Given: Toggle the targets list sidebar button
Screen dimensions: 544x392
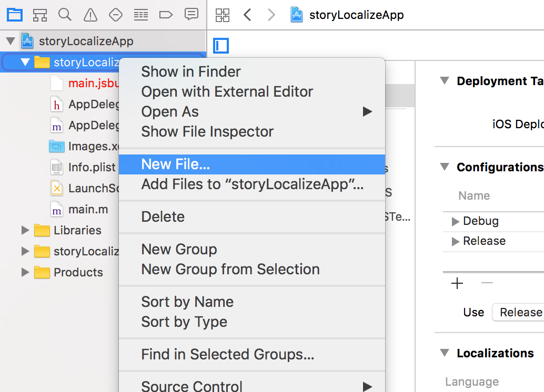Looking at the screenshot, I should (x=221, y=46).
